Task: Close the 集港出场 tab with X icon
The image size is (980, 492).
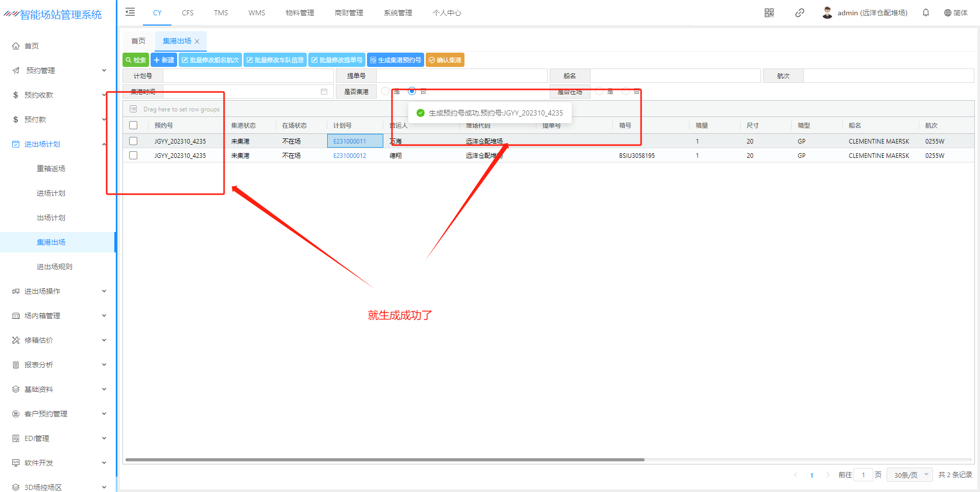Action: [197, 41]
